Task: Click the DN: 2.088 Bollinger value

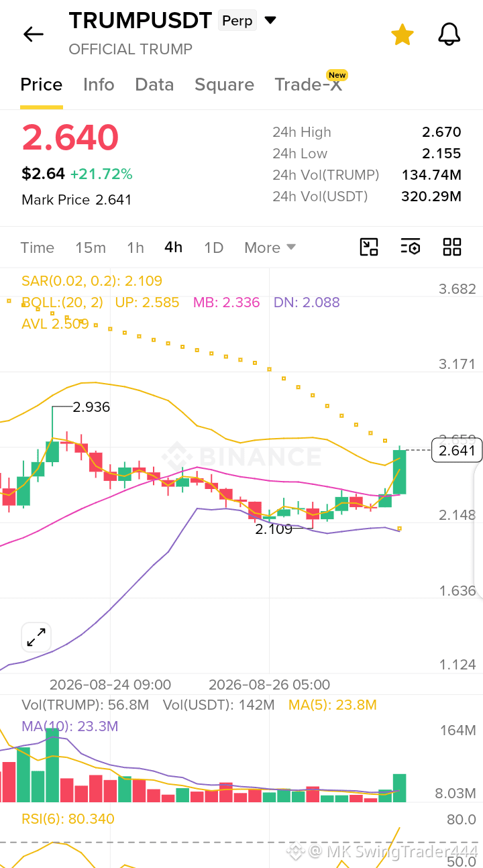Action: coord(307,303)
